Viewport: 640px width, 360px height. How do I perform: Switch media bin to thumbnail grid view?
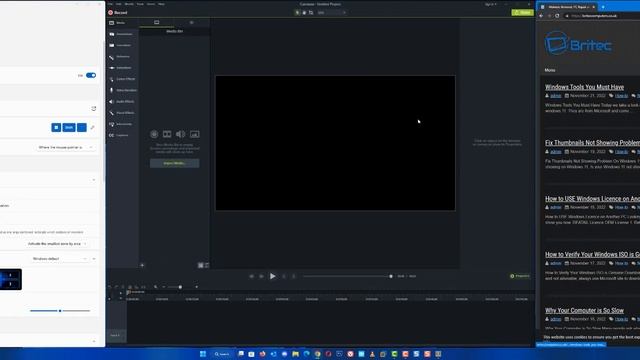point(200,265)
